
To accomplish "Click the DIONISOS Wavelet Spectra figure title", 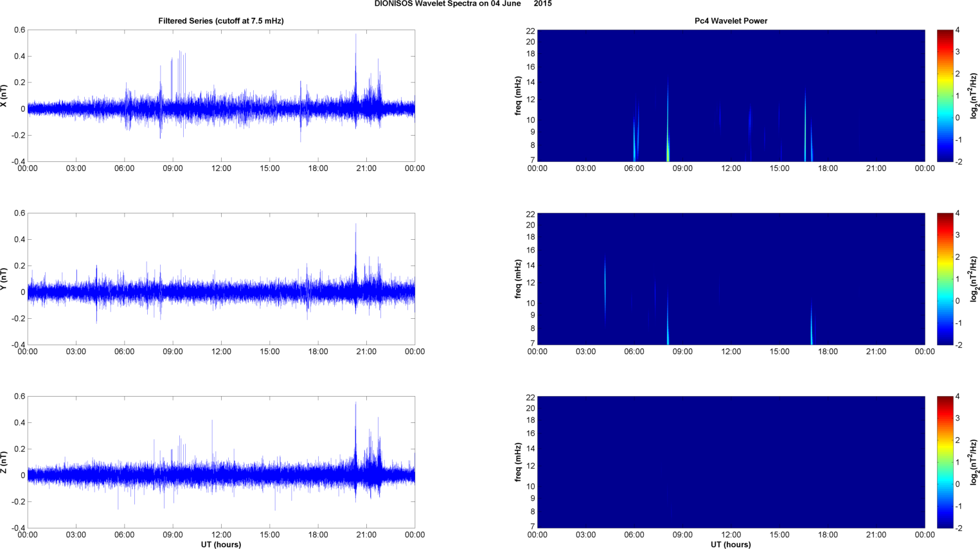I will point(463,4).
